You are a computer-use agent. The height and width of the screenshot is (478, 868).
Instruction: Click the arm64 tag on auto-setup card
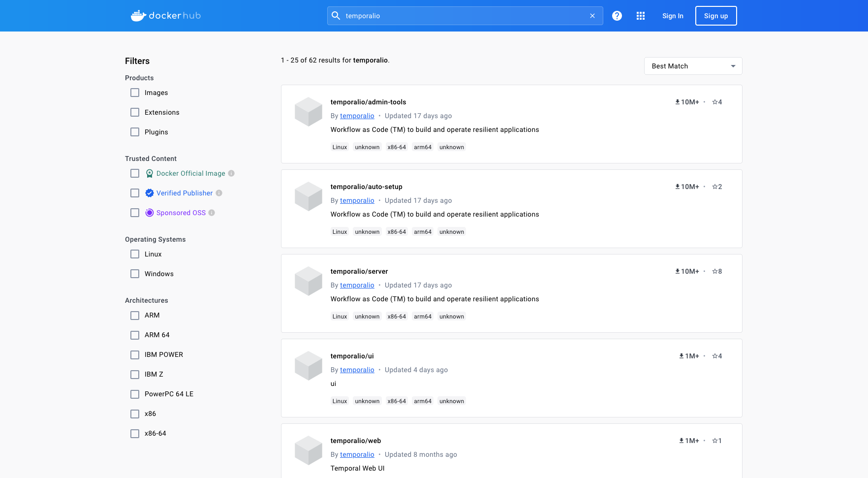[x=423, y=232]
